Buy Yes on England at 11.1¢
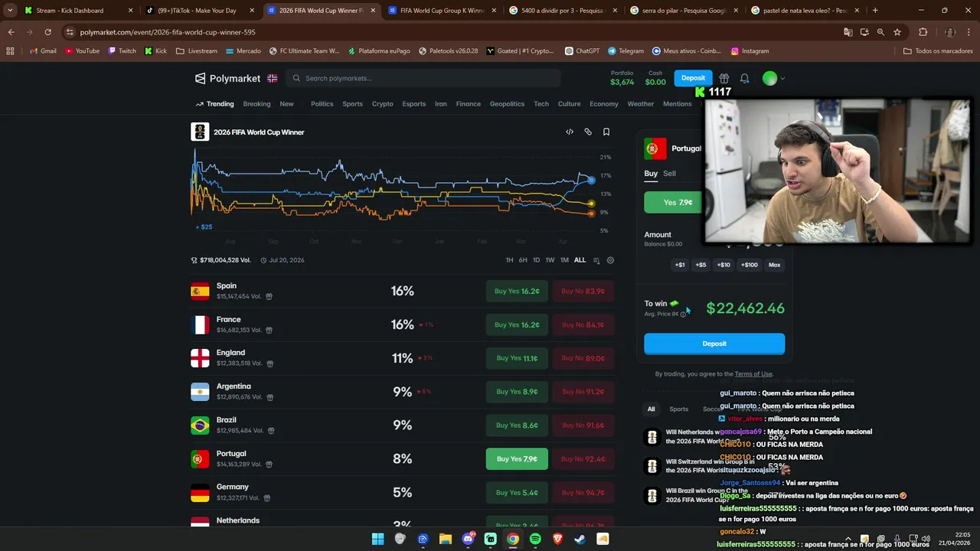Viewport: 980px width, 551px height. 517,358
